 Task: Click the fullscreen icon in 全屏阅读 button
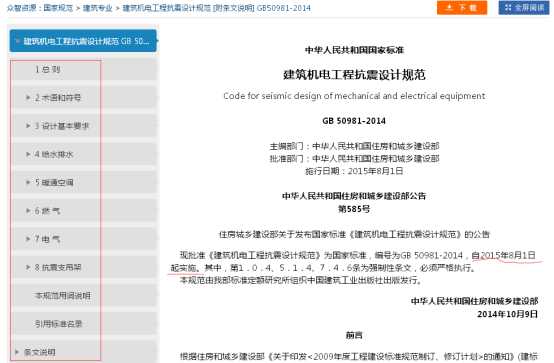pyautogui.click(x=508, y=8)
